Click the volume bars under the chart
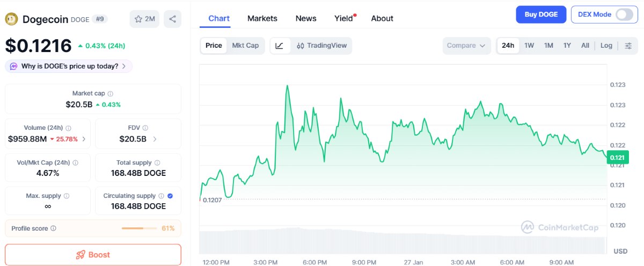The height and width of the screenshot is (266, 644). coord(404,240)
